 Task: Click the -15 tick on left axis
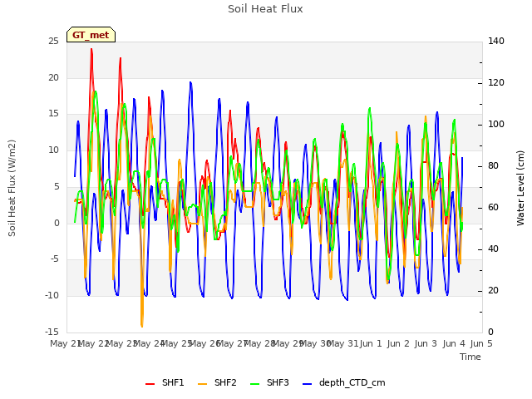click(52, 332)
